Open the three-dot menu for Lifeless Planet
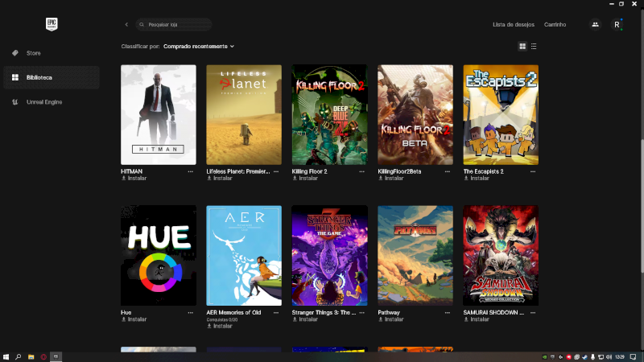Viewport: 644px width, 362px height. 276,171
